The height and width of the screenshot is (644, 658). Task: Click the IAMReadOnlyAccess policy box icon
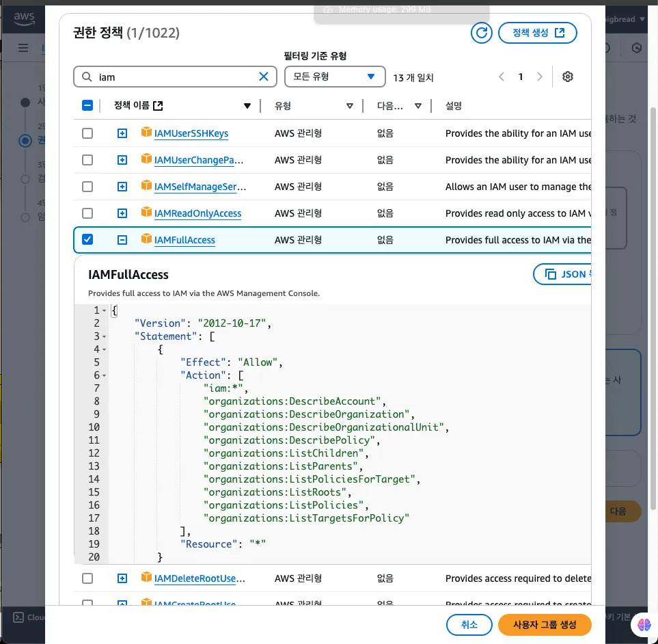pos(146,212)
